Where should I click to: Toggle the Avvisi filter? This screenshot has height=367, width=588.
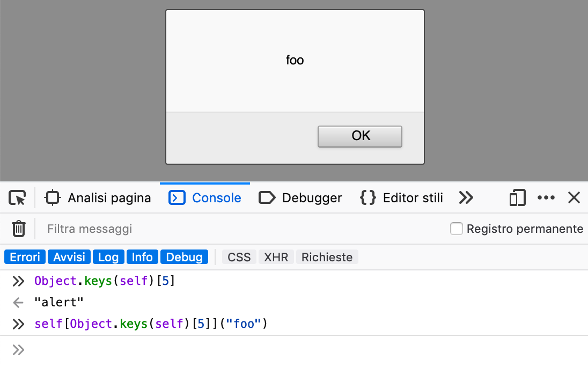pyautogui.click(x=69, y=257)
